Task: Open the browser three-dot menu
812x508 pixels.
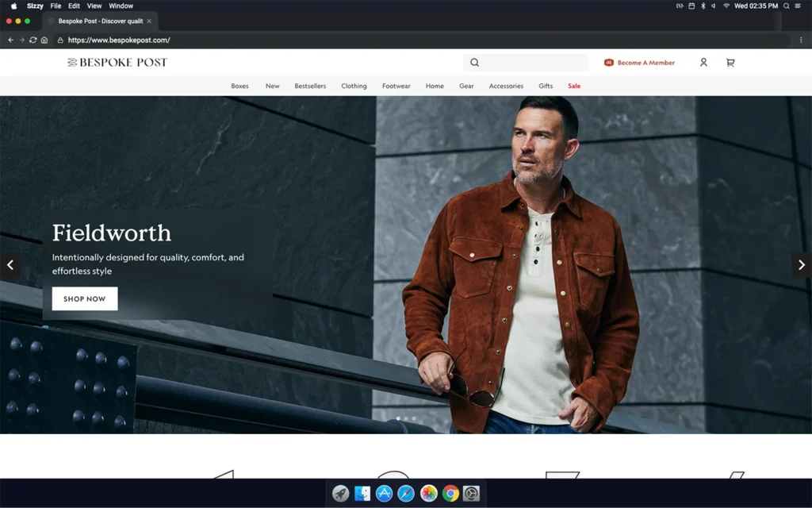Action: pos(801,40)
